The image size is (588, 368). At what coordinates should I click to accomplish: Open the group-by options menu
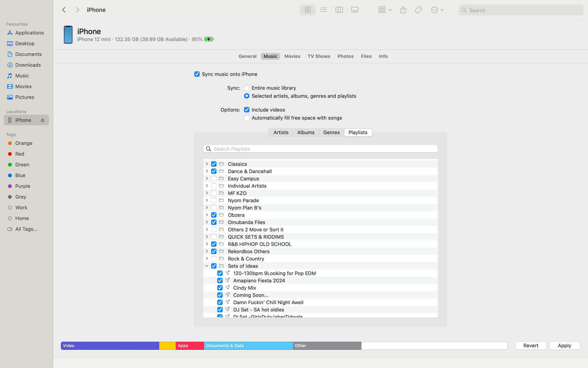385,10
